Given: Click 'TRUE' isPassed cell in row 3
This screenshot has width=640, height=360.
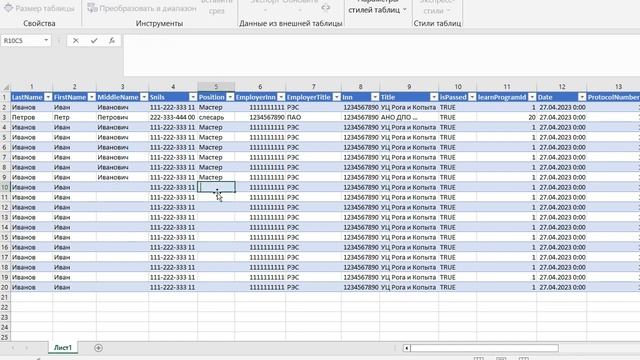Looking at the screenshot, I should 458,117.
